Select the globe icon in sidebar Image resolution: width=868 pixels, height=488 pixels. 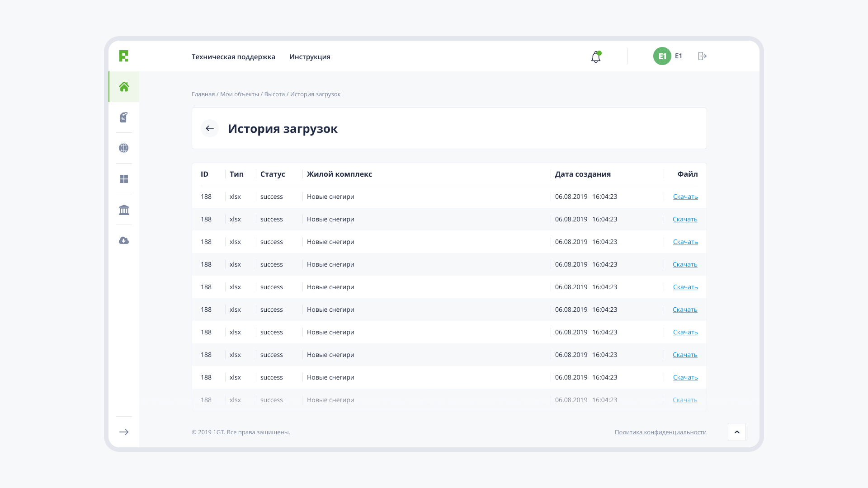(124, 148)
